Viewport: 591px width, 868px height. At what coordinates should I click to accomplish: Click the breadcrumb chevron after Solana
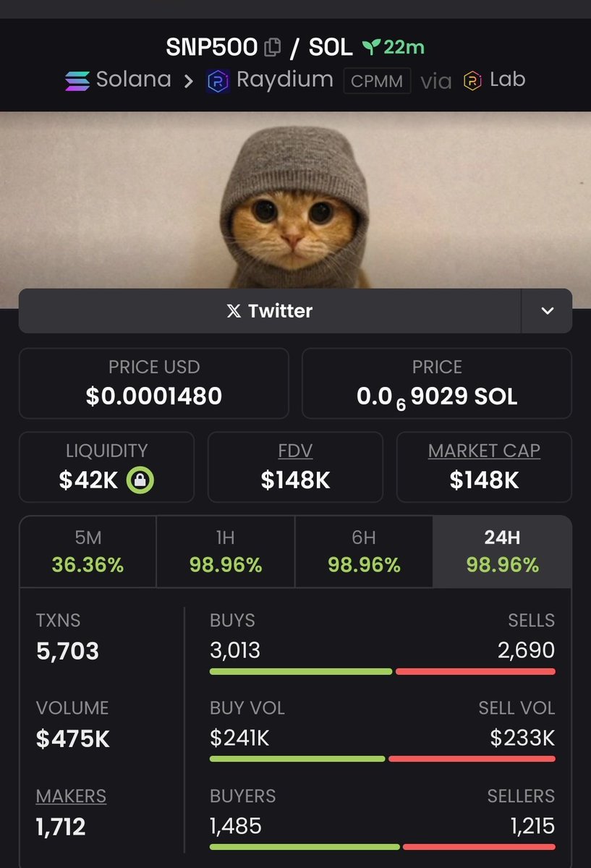coord(188,81)
